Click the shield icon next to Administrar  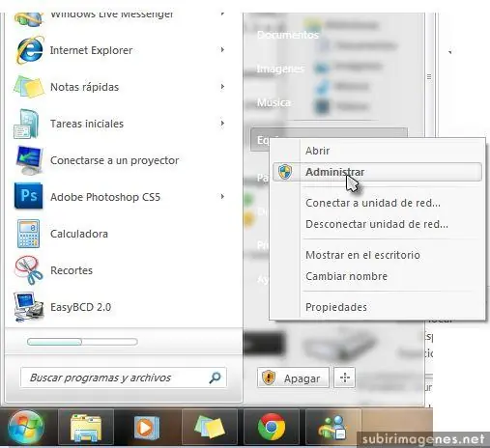pyautogui.click(x=285, y=172)
